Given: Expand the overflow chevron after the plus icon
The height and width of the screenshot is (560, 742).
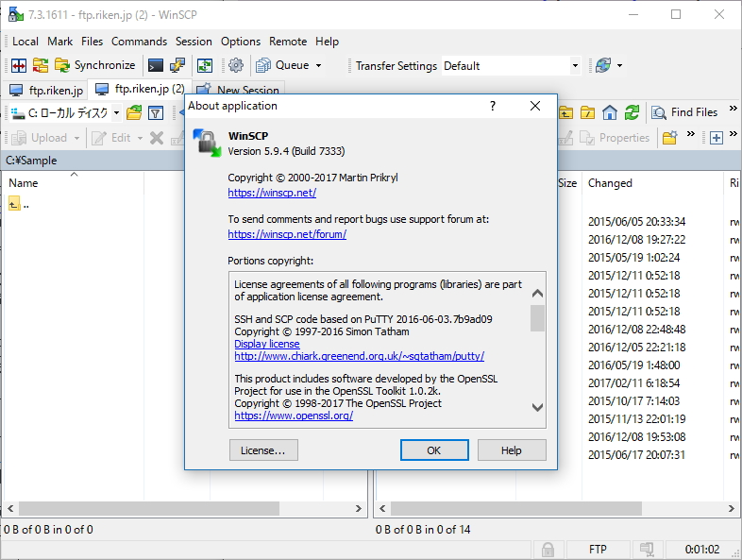Looking at the screenshot, I should point(733,134).
